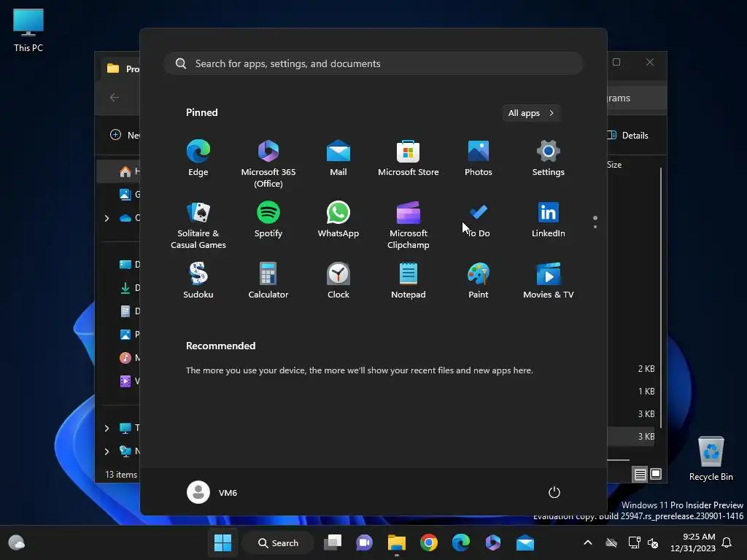The image size is (747, 560).
Task: Launch the Photos app
Action: coord(479,158)
